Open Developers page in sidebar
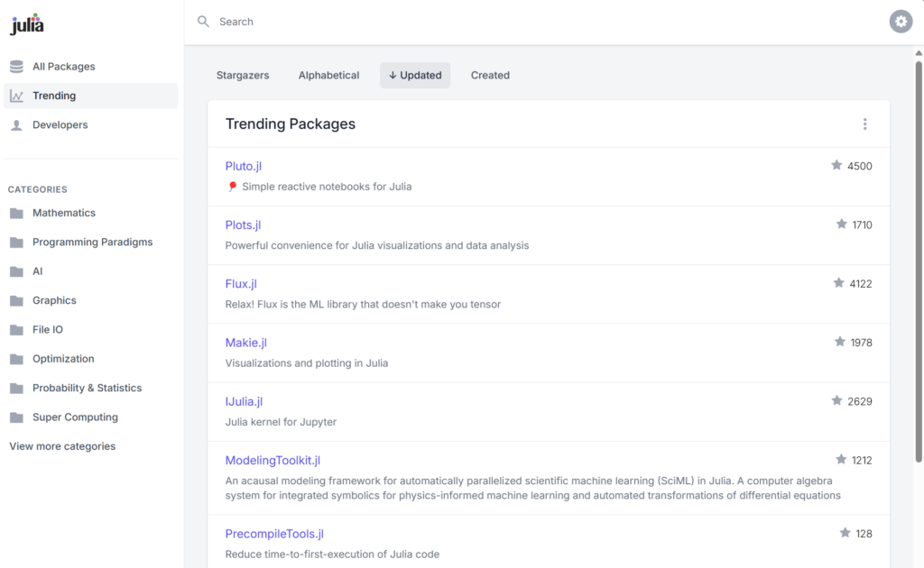Viewport: 924px width, 568px height. (x=91, y=124)
